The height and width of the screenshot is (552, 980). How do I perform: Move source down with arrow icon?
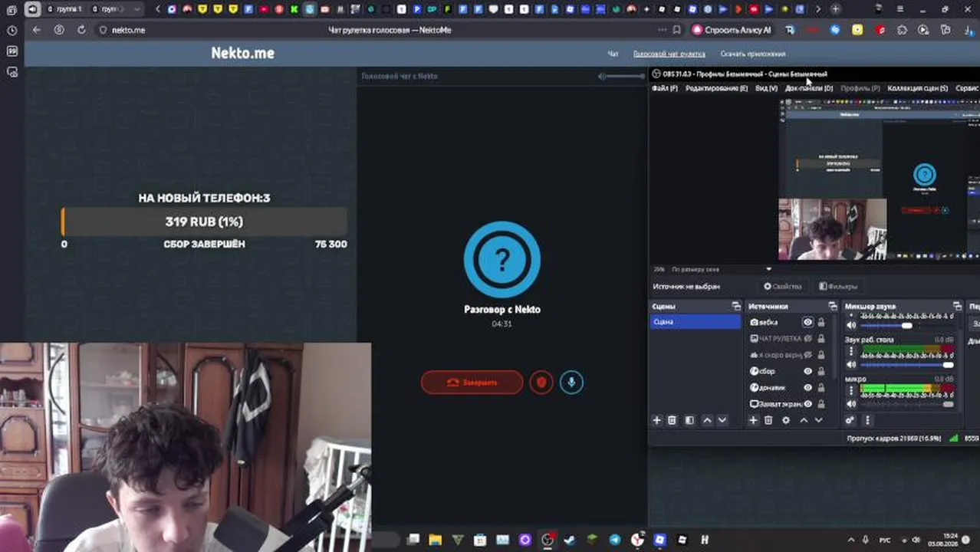pos(818,420)
